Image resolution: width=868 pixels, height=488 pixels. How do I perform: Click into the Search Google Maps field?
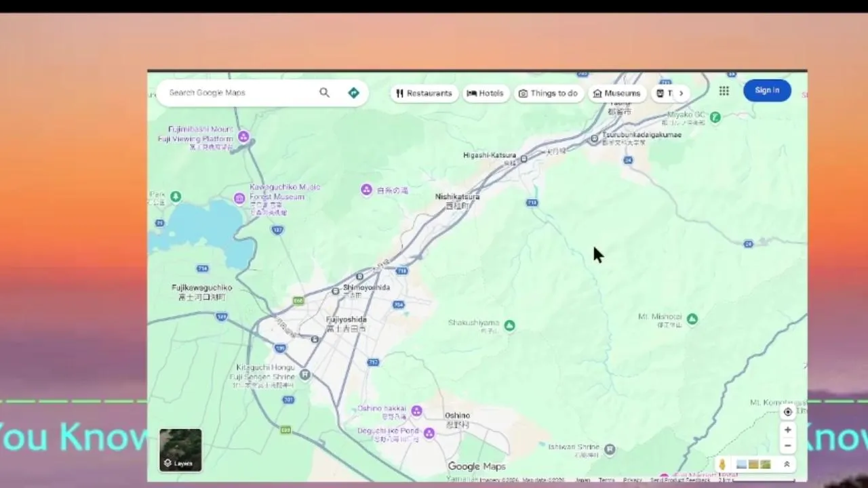pos(241,93)
